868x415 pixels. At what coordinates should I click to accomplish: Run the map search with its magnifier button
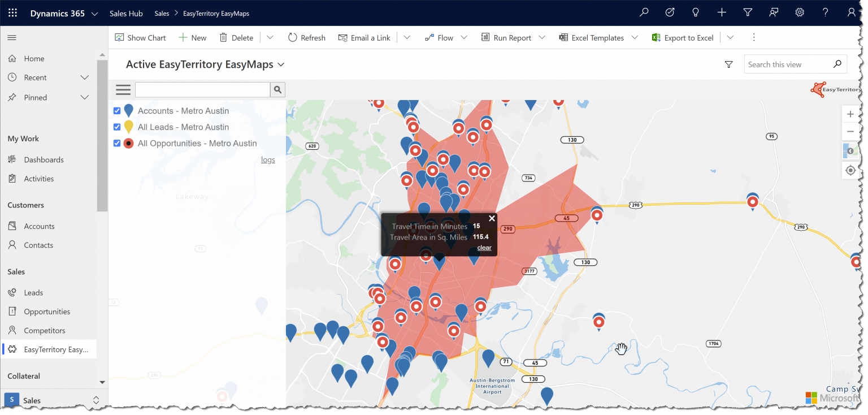tap(277, 89)
